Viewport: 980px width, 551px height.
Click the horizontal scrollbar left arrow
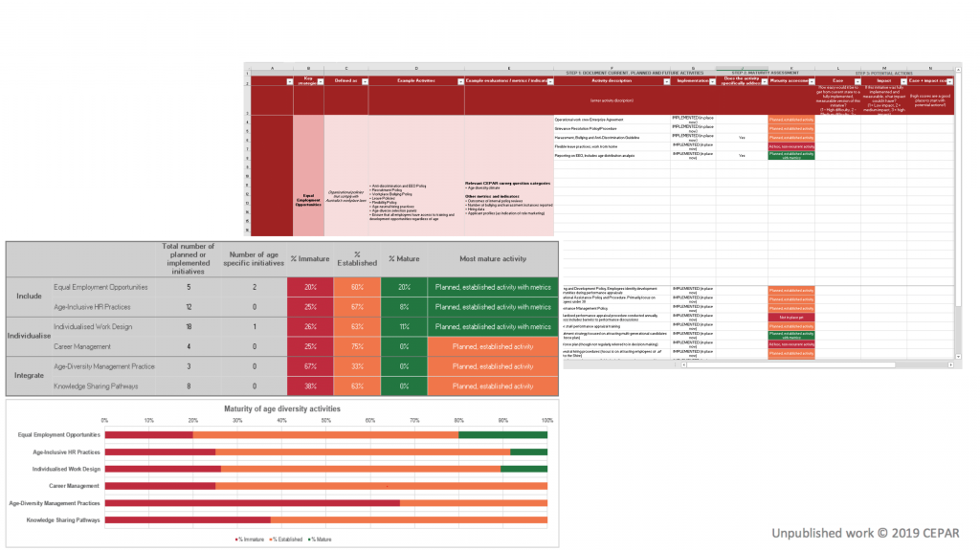tap(683, 364)
